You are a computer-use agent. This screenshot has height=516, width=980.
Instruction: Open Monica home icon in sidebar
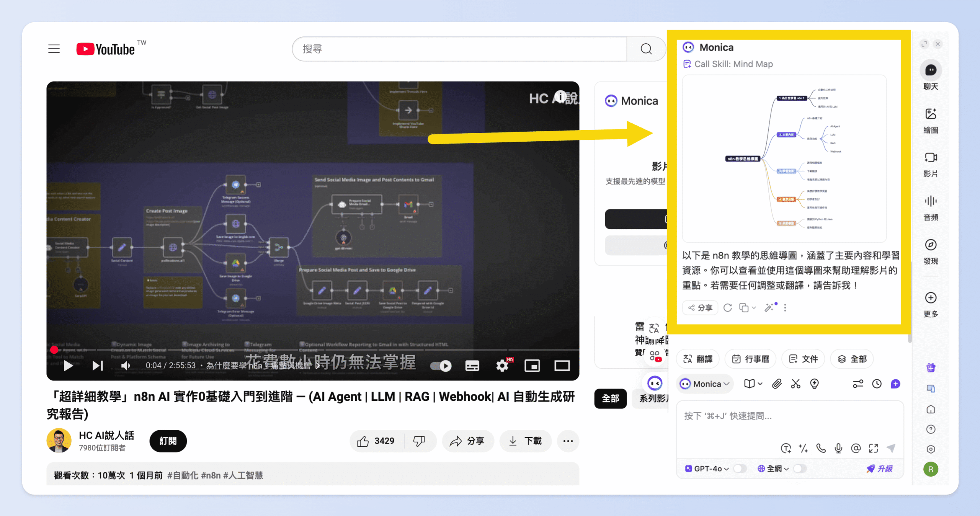pyautogui.click(x=931, y=410)
